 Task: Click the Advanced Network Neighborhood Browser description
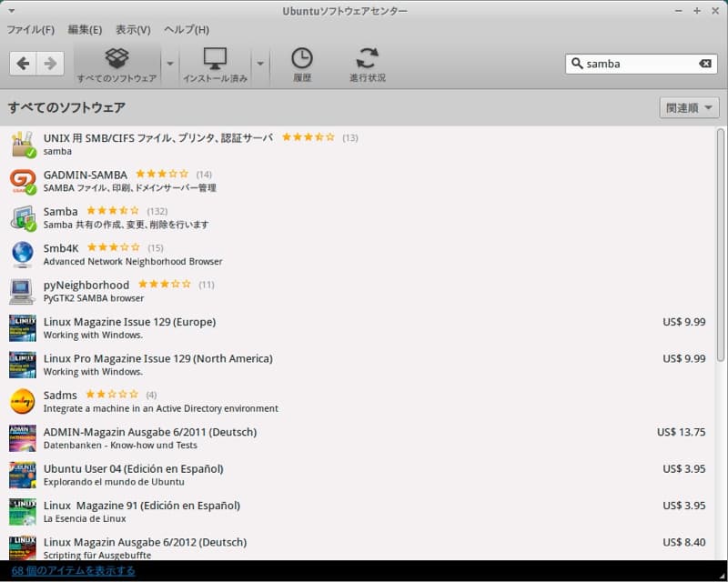click(133, 262)
